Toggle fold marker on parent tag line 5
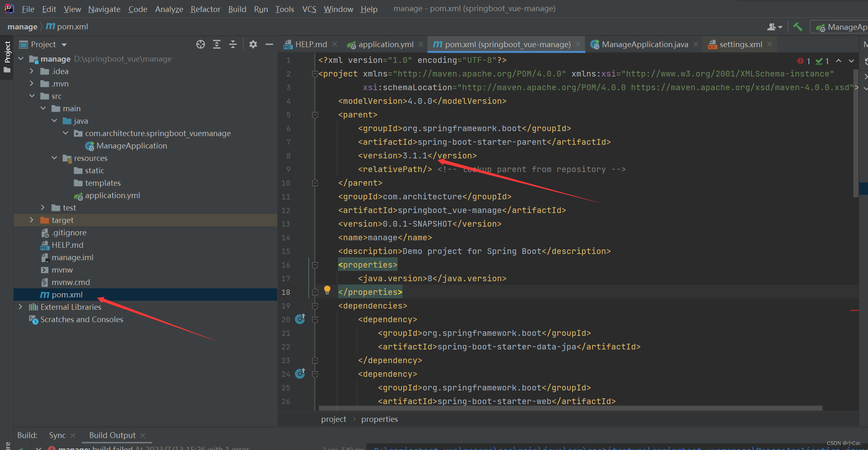Screen dimensions: 868x450 click(315, 115)
